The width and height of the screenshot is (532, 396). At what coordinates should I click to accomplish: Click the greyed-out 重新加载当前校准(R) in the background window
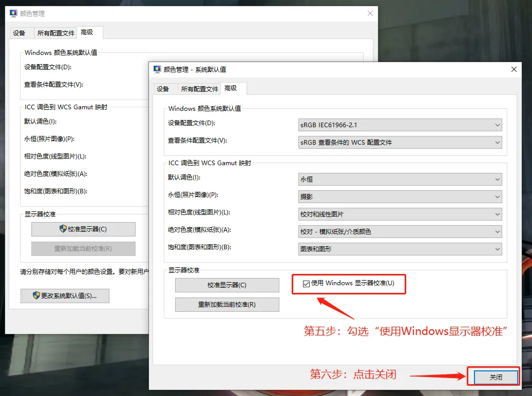[x=83, y=248]
